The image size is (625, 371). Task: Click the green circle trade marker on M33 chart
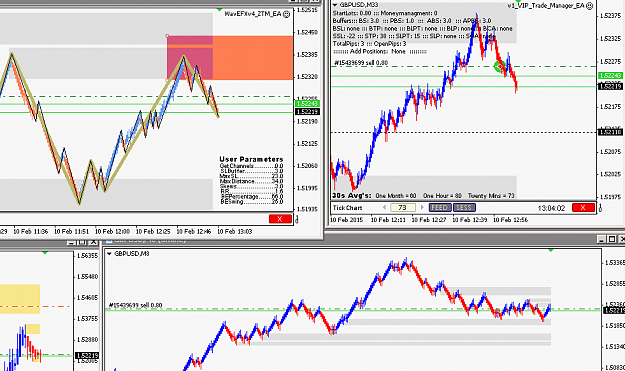499,67
